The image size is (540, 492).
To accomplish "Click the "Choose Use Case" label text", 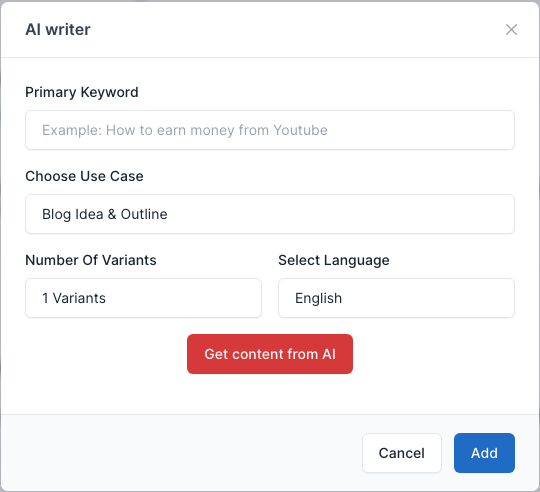I will [84, 176].
